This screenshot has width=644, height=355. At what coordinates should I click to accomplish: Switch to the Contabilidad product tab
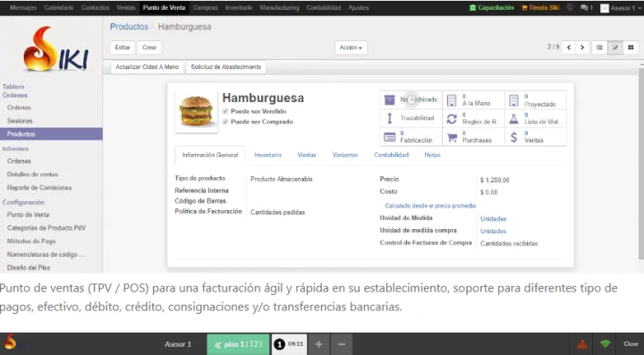pyautogui.click(x=391, y=155)
